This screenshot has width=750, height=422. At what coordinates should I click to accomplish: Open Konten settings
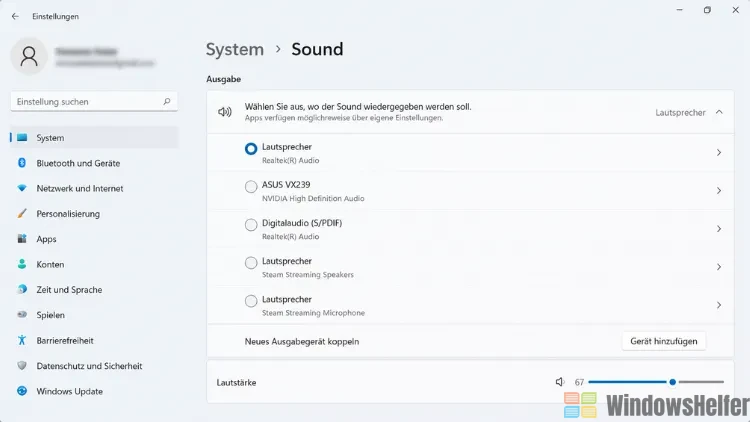click(x=94, y=264)
